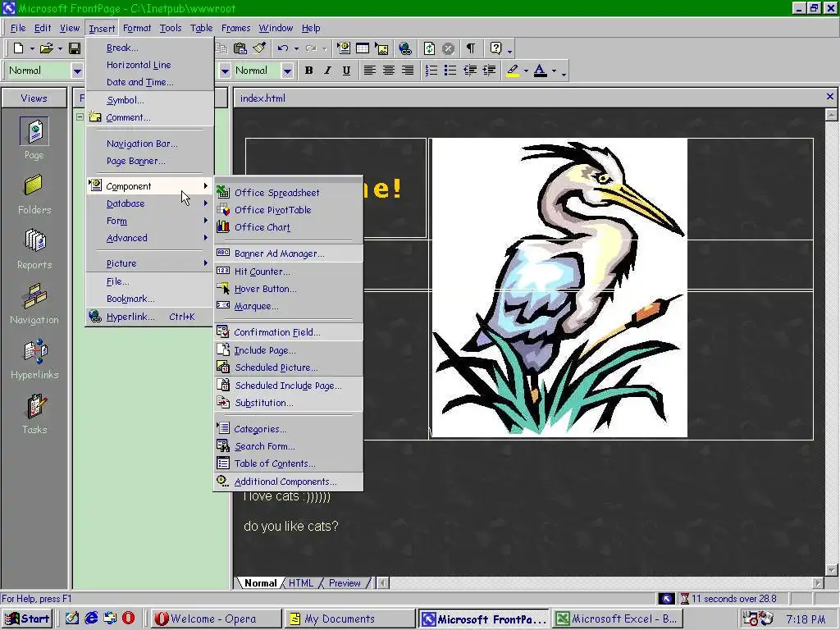Click the Paste clipboard icon
Viewport: 840px width, 630px height.
(240, 48)
